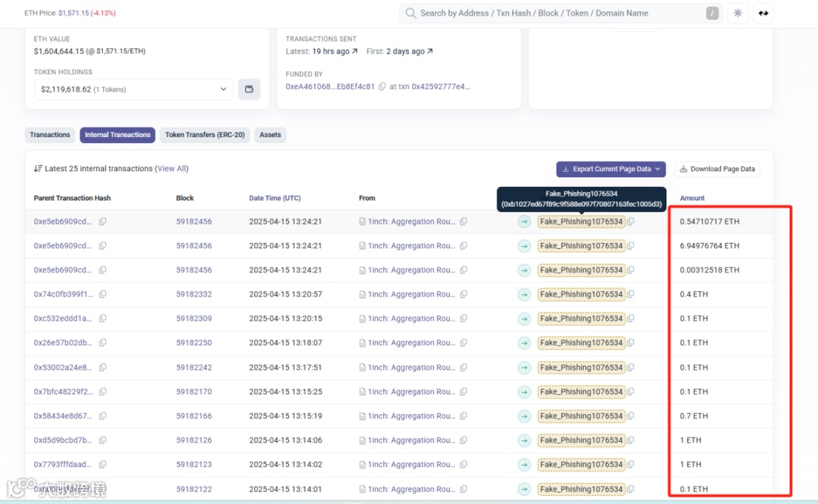Copy hash 0x26e57b02db with its copy icon
Image resolution: width=818 pixels, height=504 pixels.
(x=103, y=342)
